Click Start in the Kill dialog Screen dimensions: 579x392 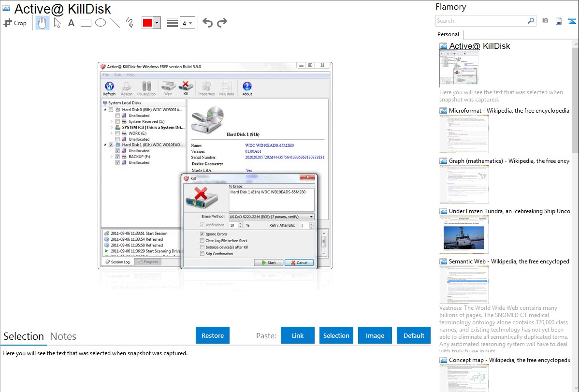coord(268,262)
